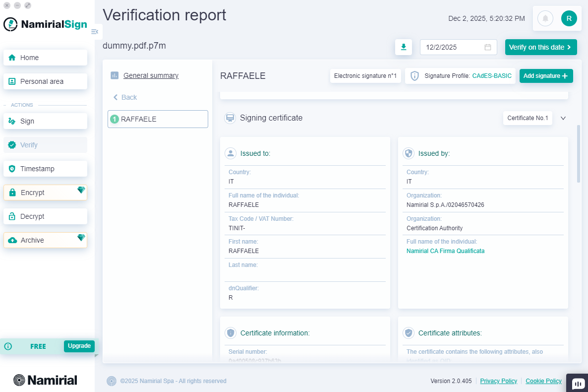This screenshot has width=588, height=392.
Task: Click the download report icon
Action: click(x=404, y=47)
